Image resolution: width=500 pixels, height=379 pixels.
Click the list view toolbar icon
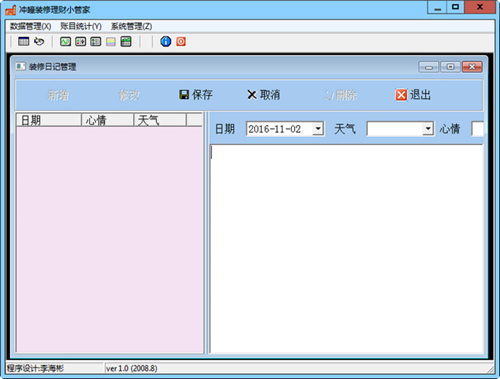[96, 42]
